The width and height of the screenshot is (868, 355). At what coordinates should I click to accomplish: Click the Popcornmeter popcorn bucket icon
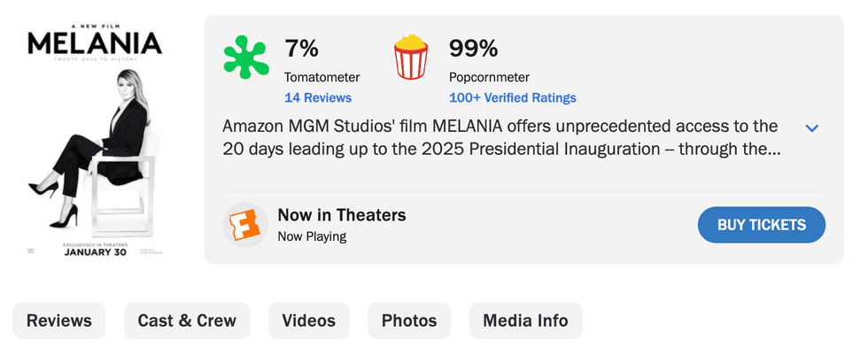pos(411,57)
